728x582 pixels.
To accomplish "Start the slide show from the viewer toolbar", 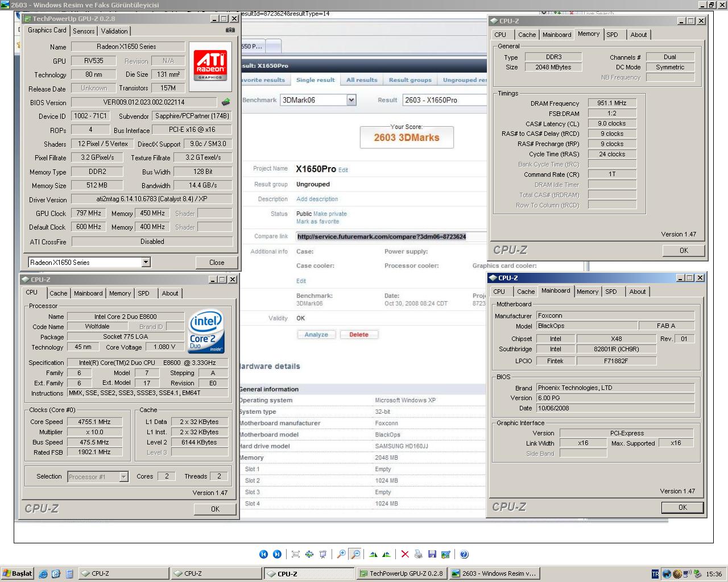I will point(323,554).
